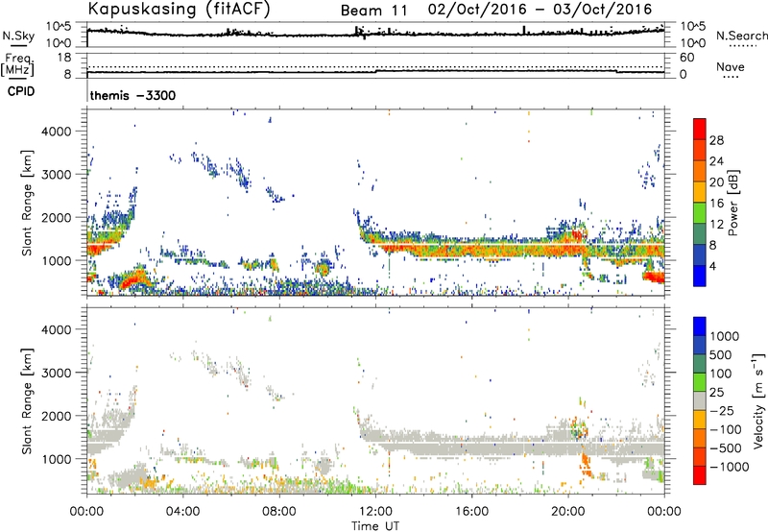The image size is (768, 532).
Task: Click the '04:00' time axis tick
Action: [x=183, y=512]
